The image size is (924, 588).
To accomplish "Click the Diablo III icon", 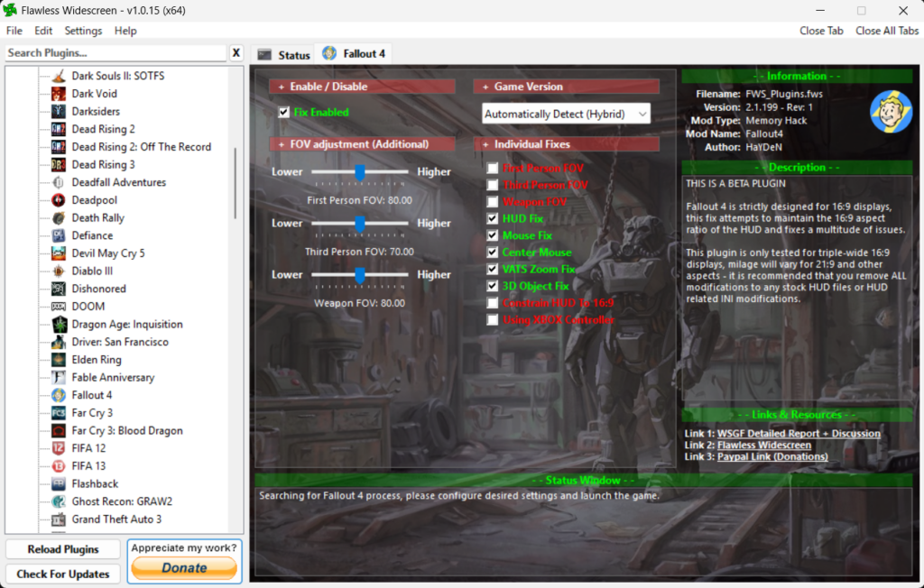I will pos(59,271).
